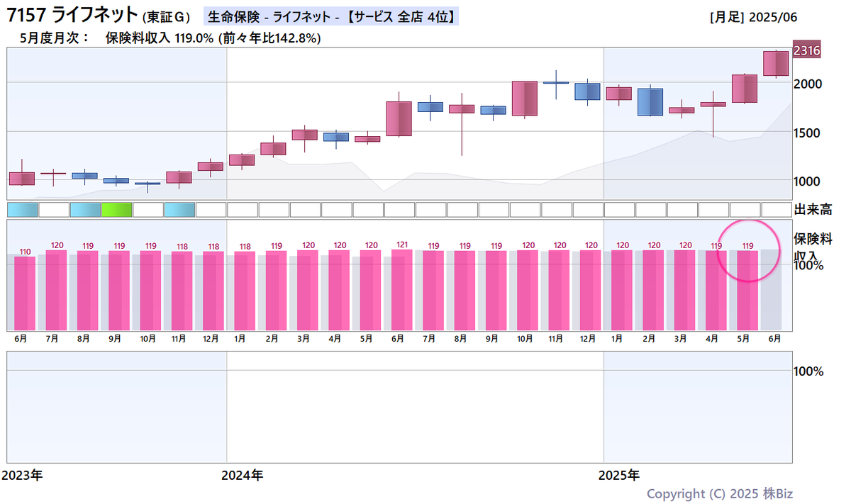Select the 5月度月次 保険料収入 119.0% summary line
Viewport: 851px width, 504px height.
coord(171,38)
